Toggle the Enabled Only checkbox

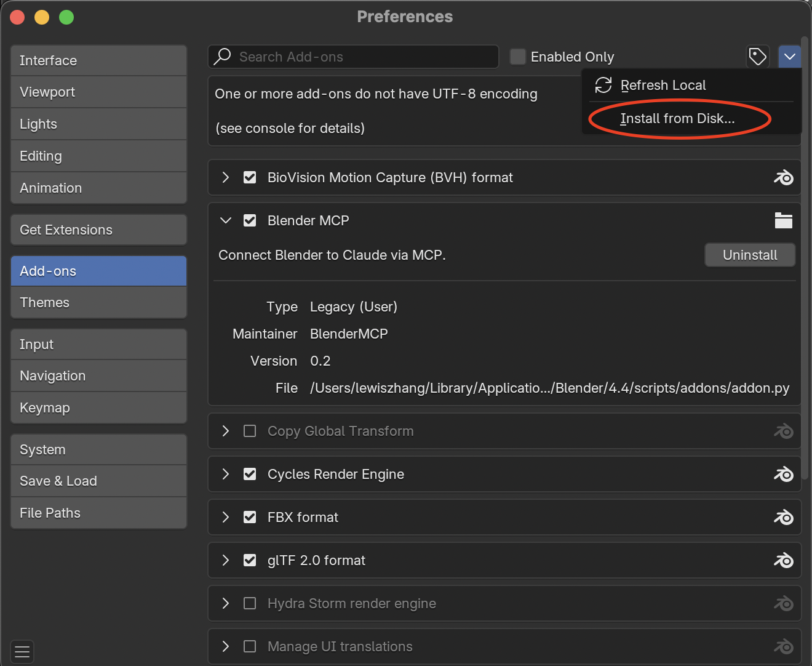coord(518,57)
